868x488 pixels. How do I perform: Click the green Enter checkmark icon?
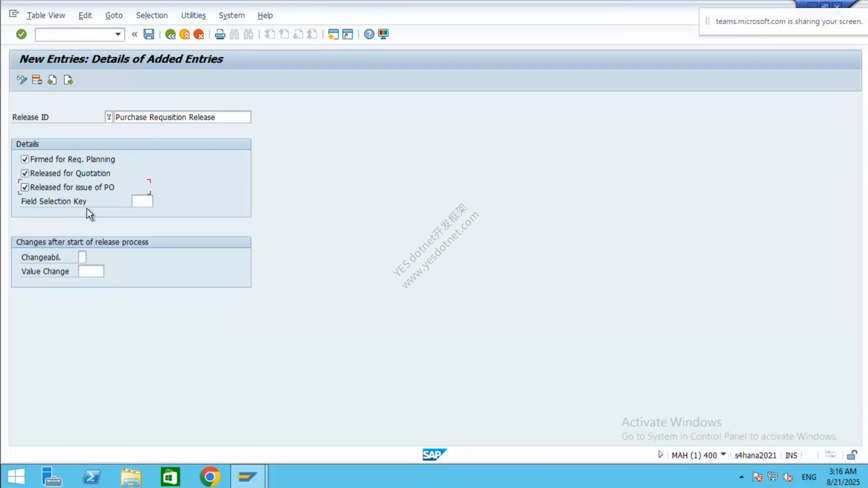(21, 34)
